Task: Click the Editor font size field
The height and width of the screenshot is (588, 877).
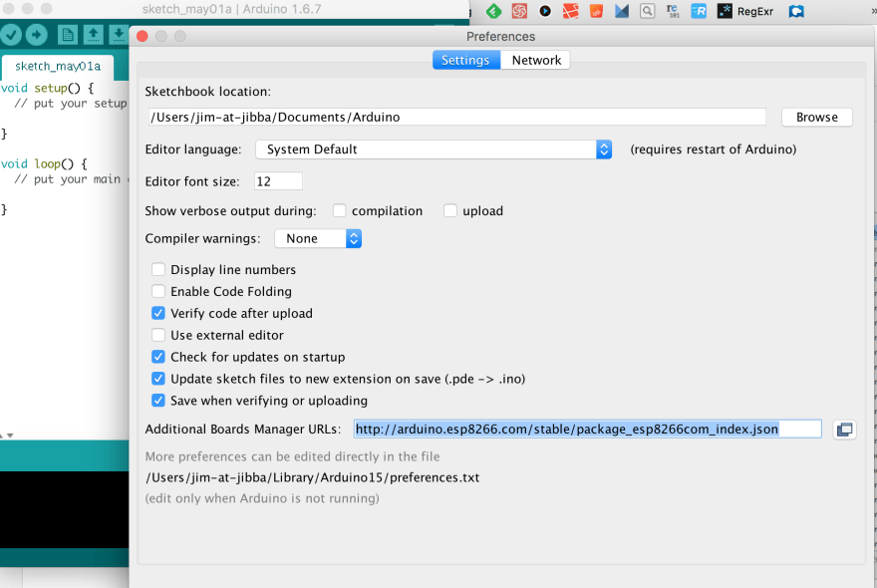Action: [x=278, y=181]
